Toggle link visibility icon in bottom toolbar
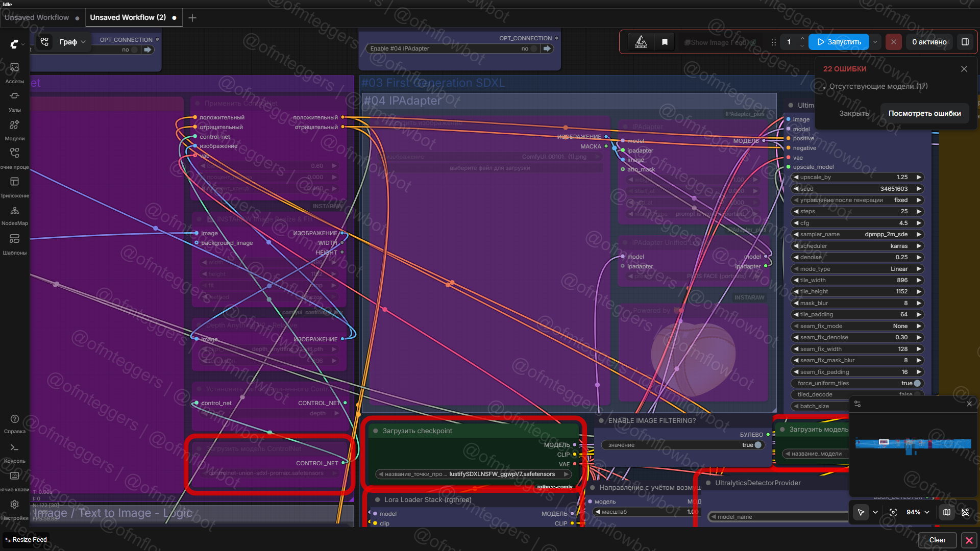The height and width of the screenshot is (551, 980). (965, 512)
